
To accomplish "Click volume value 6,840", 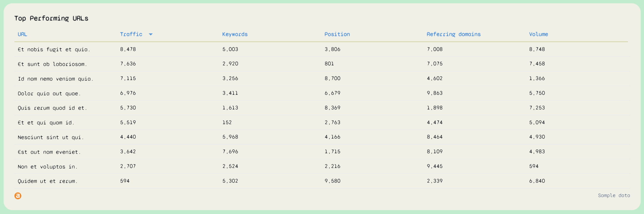I will (x=537, y=181).
